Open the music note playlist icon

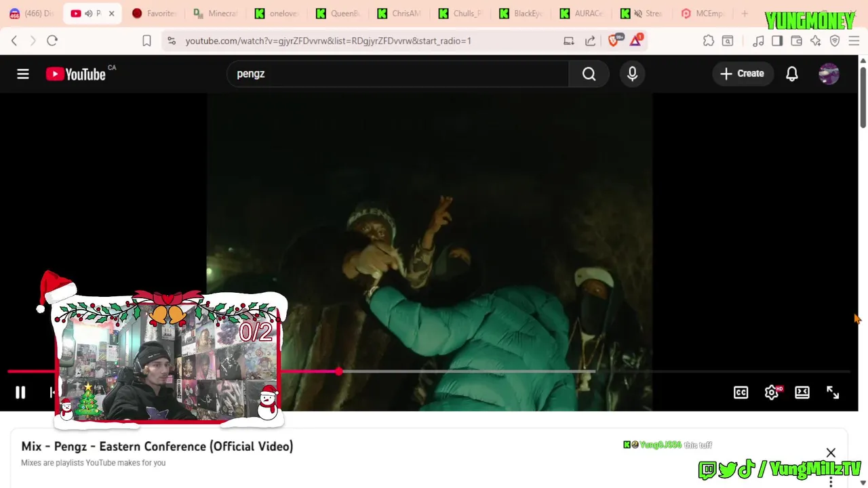758,41
